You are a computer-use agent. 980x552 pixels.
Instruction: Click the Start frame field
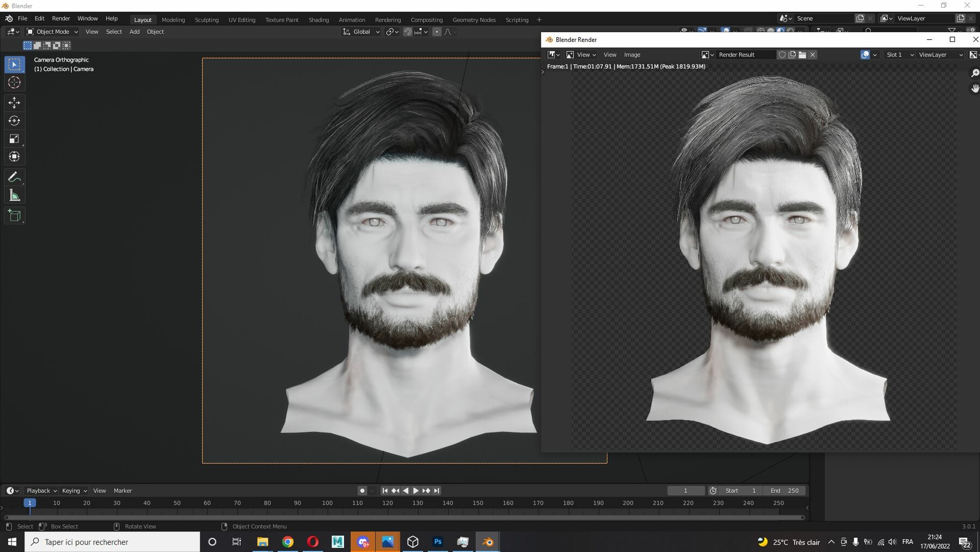pos(741,490)
